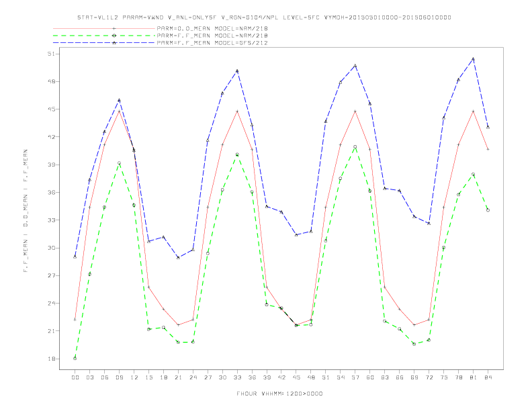
Task: Click x-axis forecast hour label 15
Action: [x=148, y=377]
